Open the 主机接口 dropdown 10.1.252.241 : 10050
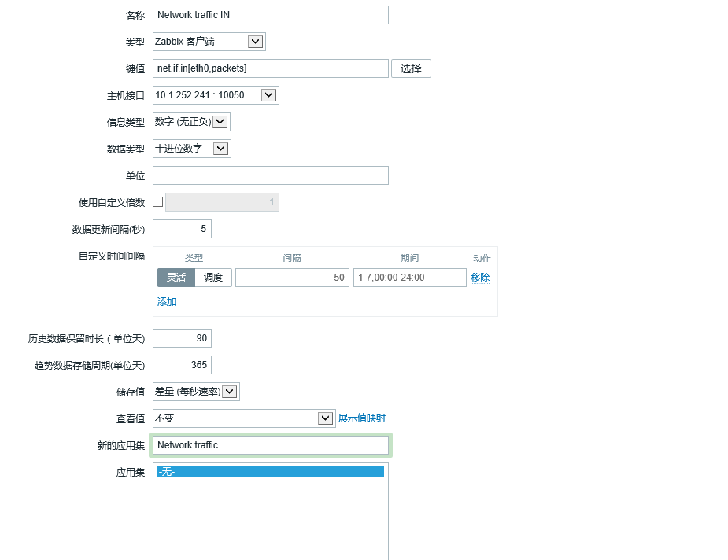This screenshot has height=560, width=728. [x=216, y=95]
